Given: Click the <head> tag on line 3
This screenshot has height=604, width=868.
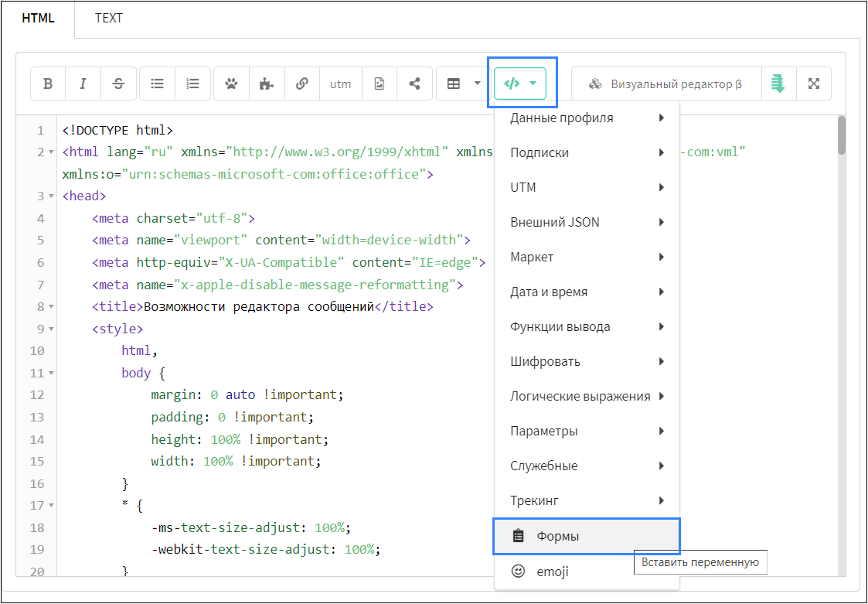Looking at the screenshot, I should tap(84, 196).
